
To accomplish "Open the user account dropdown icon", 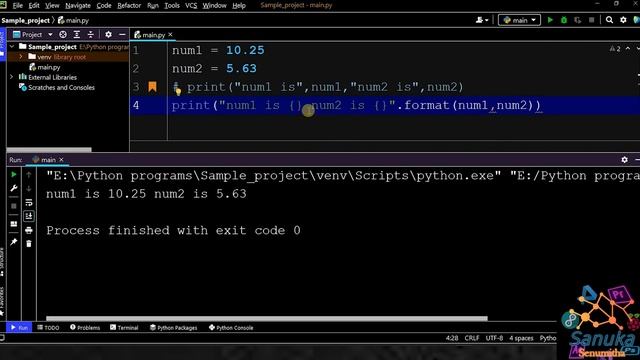I will pos(482,20).
